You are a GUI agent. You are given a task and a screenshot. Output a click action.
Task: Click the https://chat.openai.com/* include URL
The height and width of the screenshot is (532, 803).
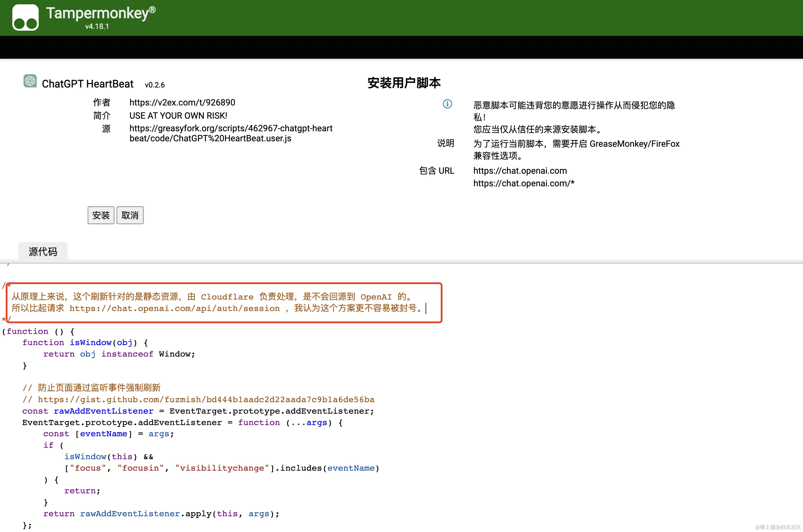click(x=524, y=183)
